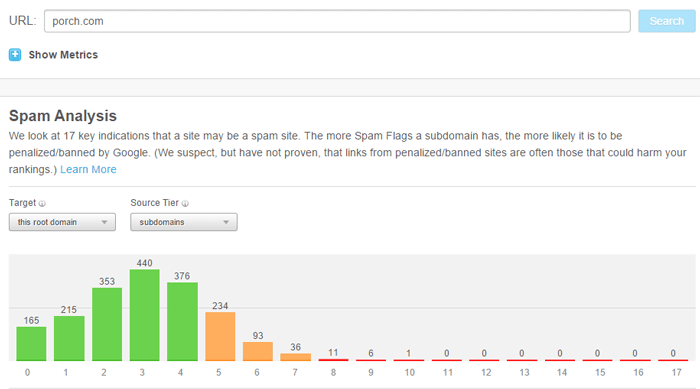Click the Show Metrics label
The height and width of the screenshot is (389, 700).
click(x=63, y=55)
